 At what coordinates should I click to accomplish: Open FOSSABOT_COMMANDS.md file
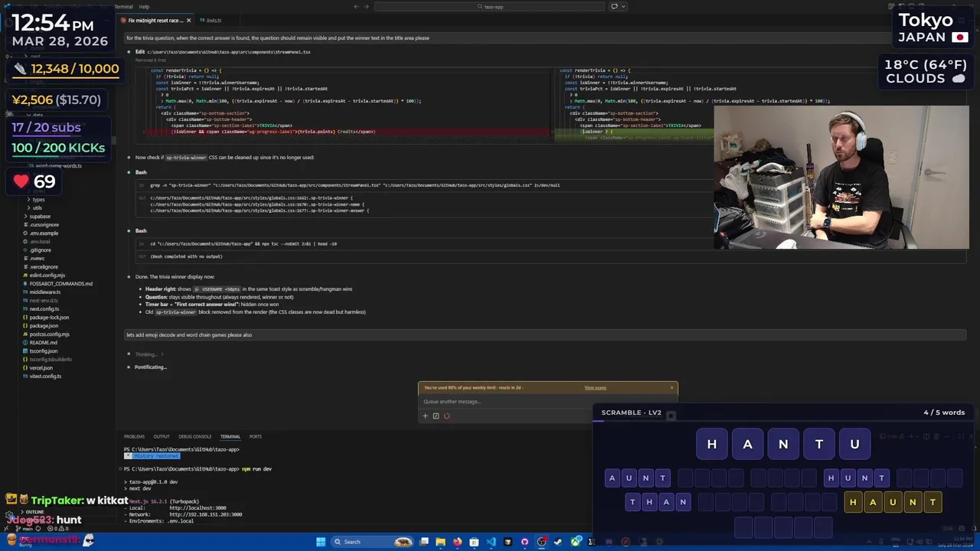pos(60,284)
